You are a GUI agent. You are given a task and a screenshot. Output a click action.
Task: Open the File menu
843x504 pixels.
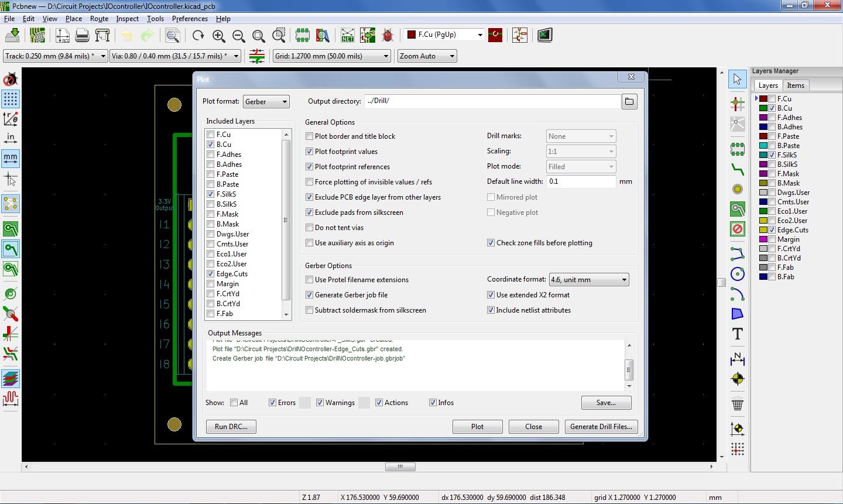coord(9,19)
